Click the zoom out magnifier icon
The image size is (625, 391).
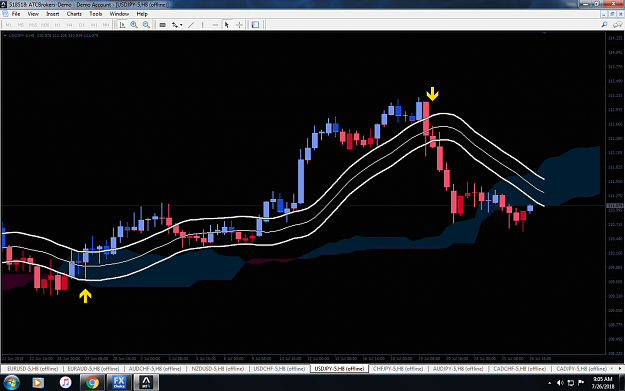[x=146, y=25]
